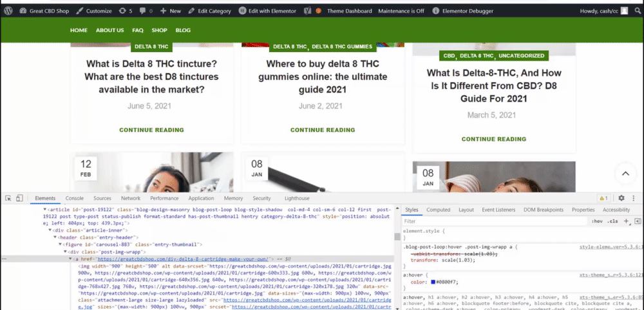
Task: Click the blue #0800f7 color swatch
Action: coord(433,282)
